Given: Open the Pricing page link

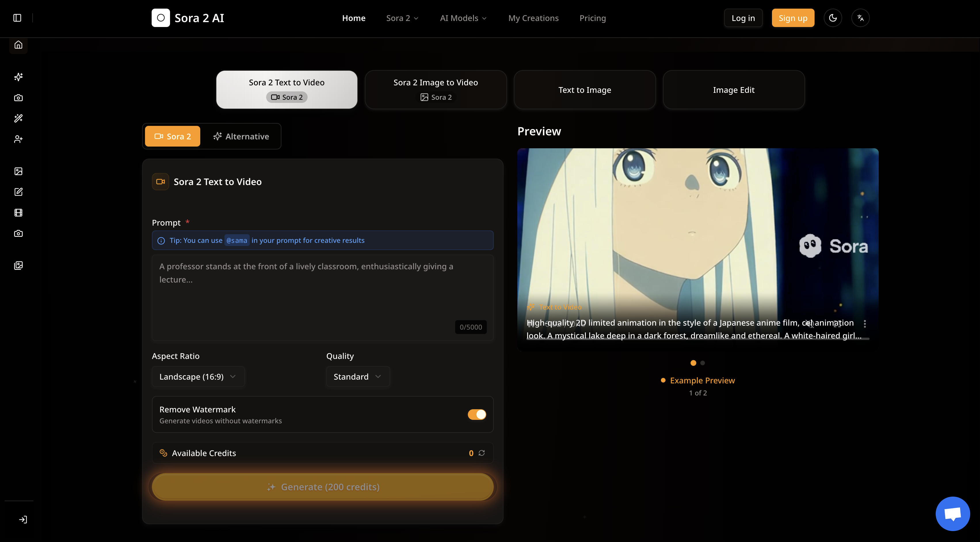Looking at the screenshot, I should [x=592, y=18].
